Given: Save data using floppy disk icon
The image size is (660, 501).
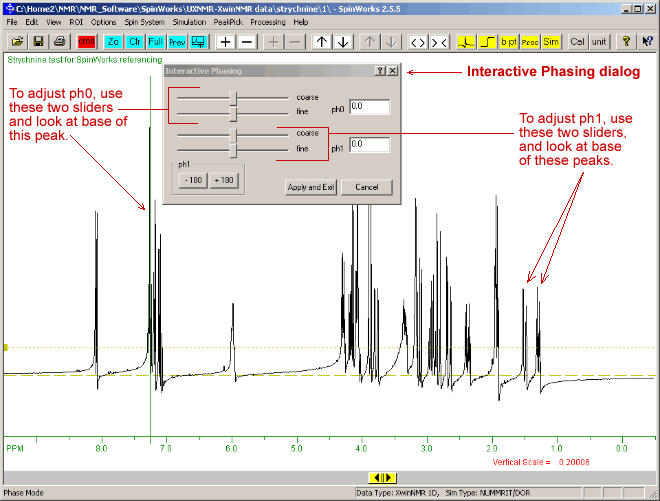Looking at the screenshot, I should coord(38,42).
